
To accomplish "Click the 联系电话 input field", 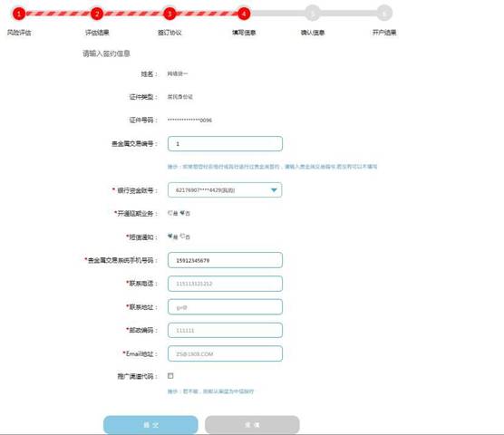I will [225, 284].
